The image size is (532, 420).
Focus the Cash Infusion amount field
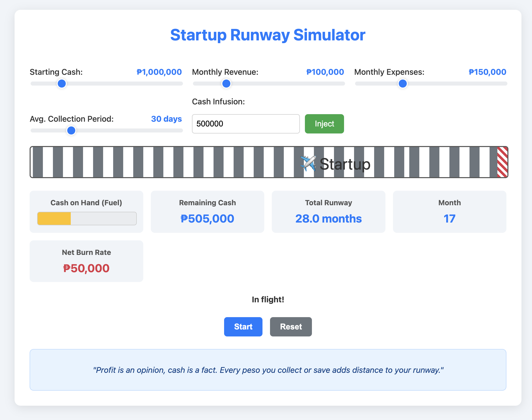tap(245, 124)
